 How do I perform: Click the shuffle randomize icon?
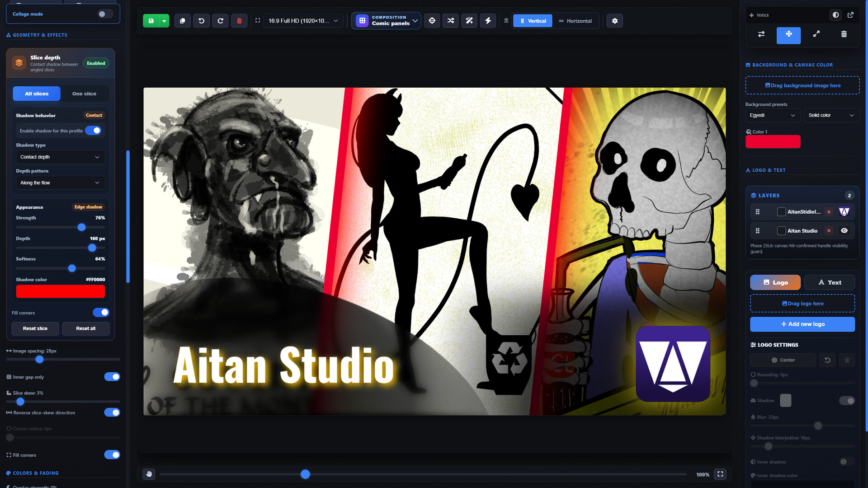[x=451, y=21]
